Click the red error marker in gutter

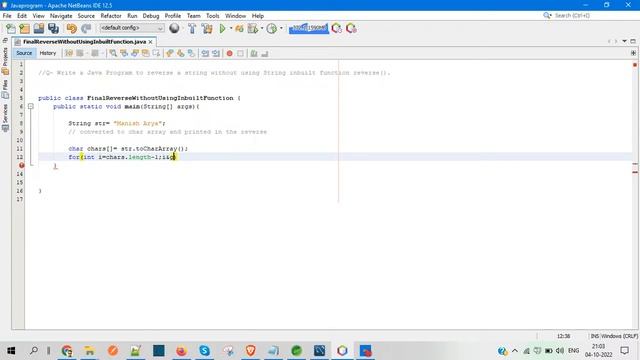22,165
